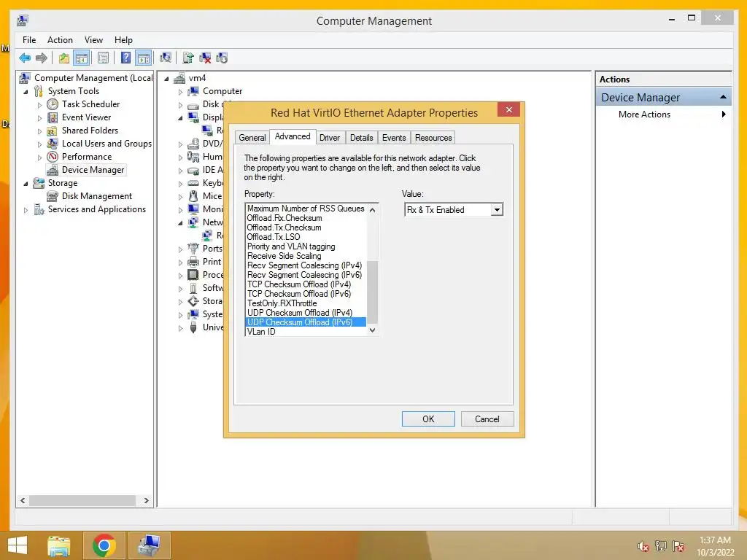Viewport: 747px width, 560px height.
Task: Click property list scroll up arrow
Action: pos(373,209)
